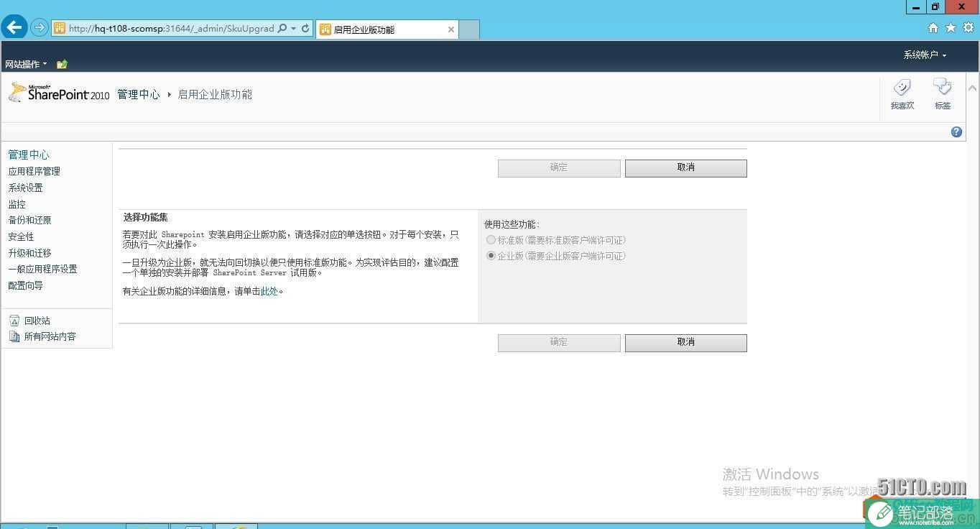
Task: Open 备份和还原
Action: [29, 220]
